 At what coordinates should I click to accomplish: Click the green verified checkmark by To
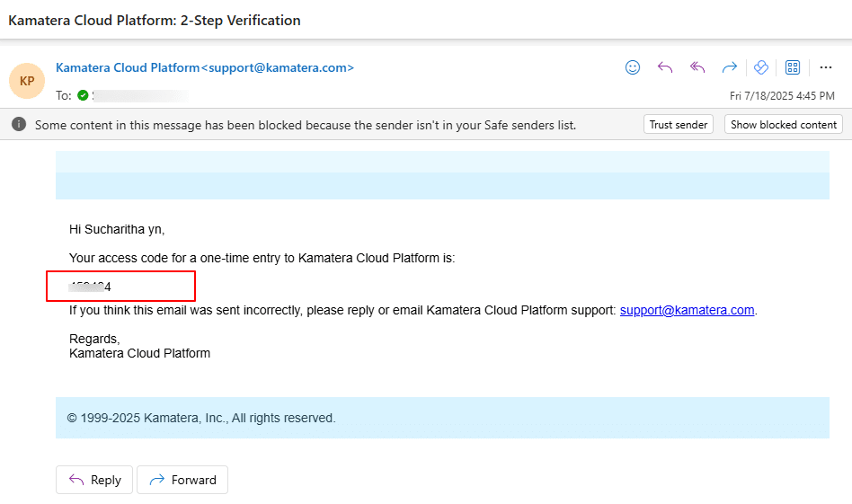click(x=83, y=95)
